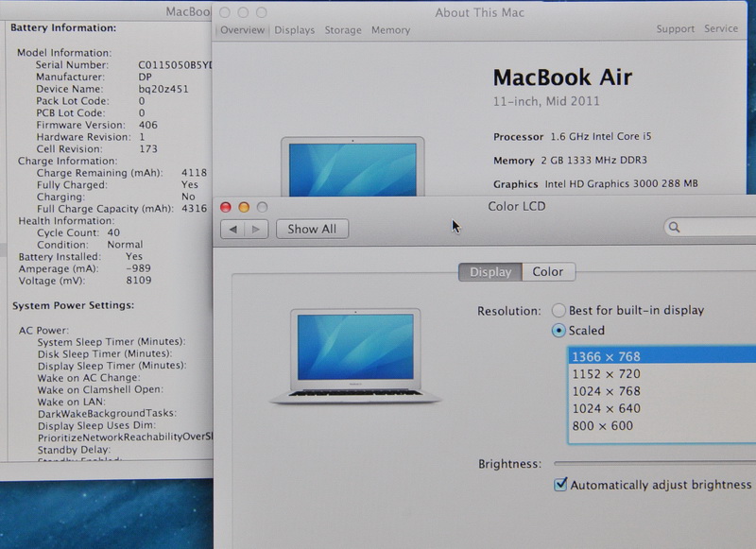Click the Brightness slider track

[x=655, y=463]
